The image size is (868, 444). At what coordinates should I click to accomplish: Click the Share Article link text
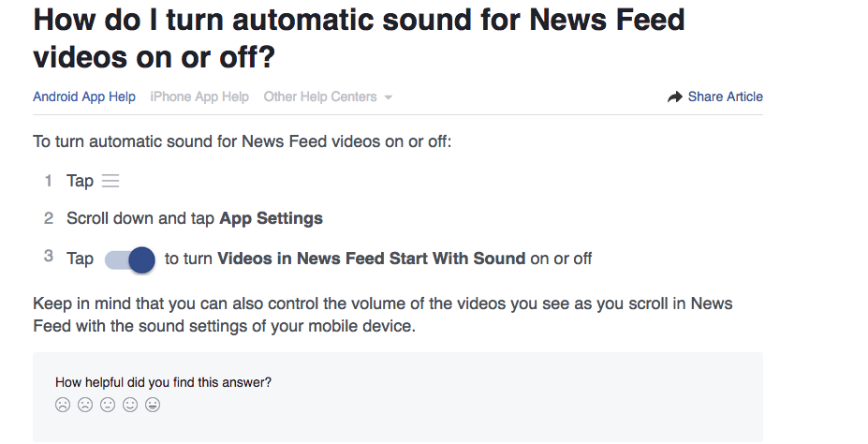pos(725,96)
